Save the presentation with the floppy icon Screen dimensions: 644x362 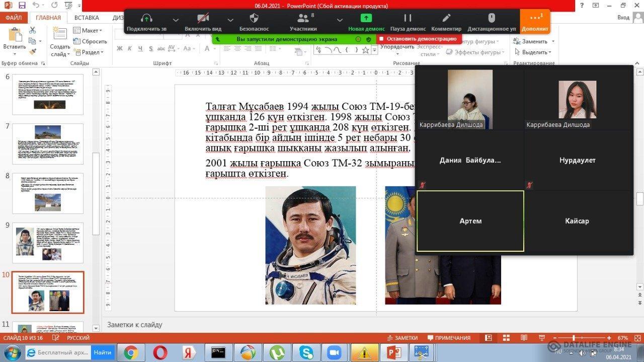22,6
